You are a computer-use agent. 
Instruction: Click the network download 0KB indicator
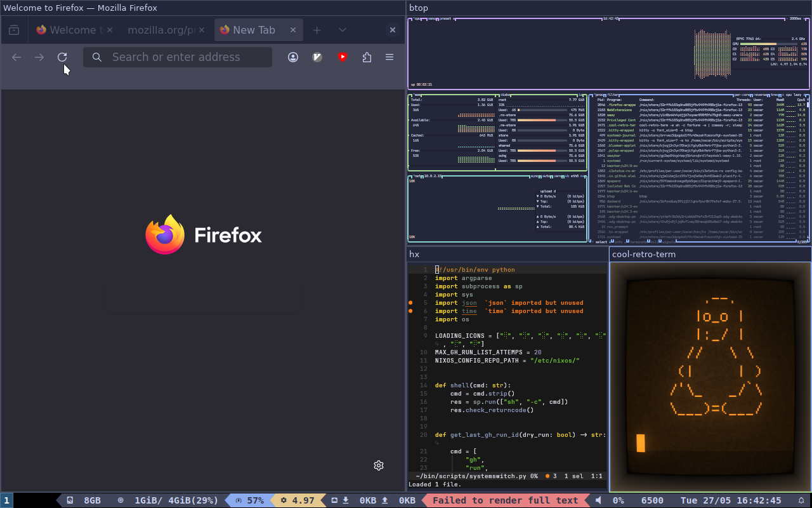pyautogui.click(x=359, y=500)
